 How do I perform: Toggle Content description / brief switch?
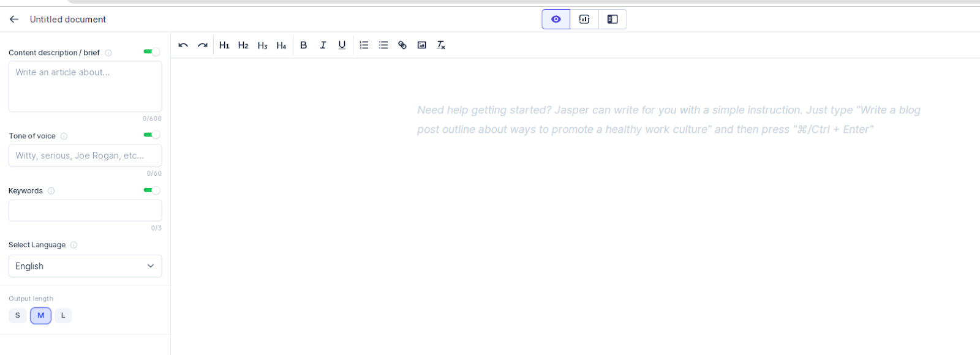151,52
